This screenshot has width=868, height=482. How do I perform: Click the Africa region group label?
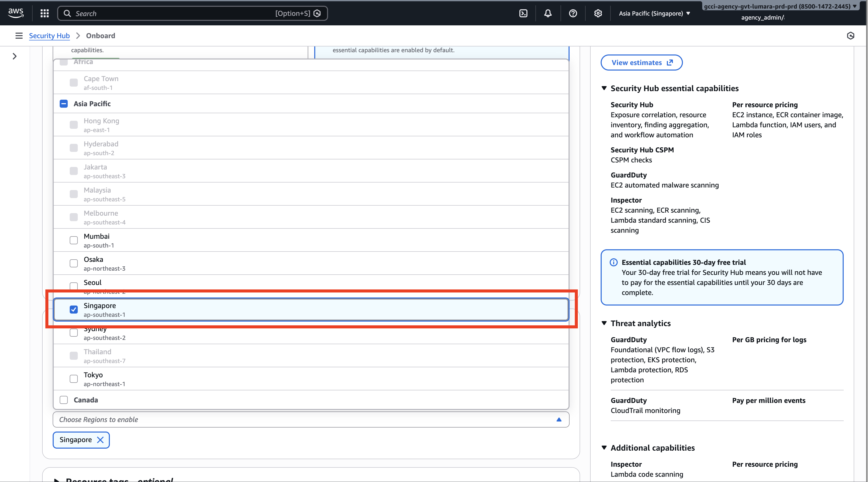83,62
